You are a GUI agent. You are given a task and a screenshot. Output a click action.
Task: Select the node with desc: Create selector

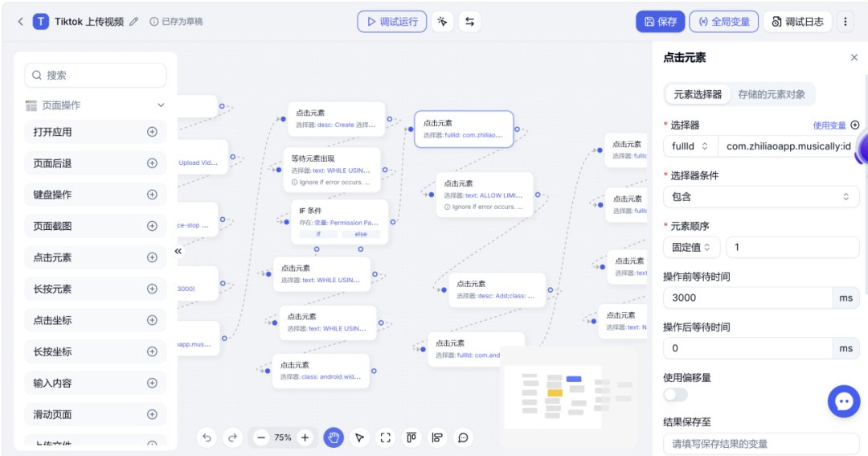(x=336, y=118)
